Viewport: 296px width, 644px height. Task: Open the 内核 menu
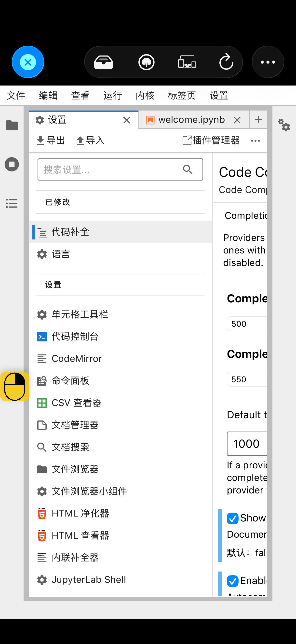pos(145,96)
